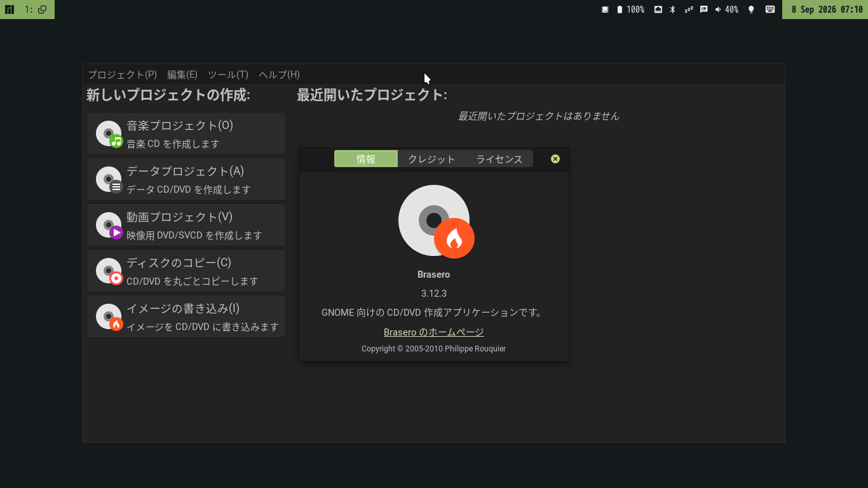This screenshot has height=488, width=868.
Task: Click the 音楽プロジェクト(O) button
Action: click(186, 133)
